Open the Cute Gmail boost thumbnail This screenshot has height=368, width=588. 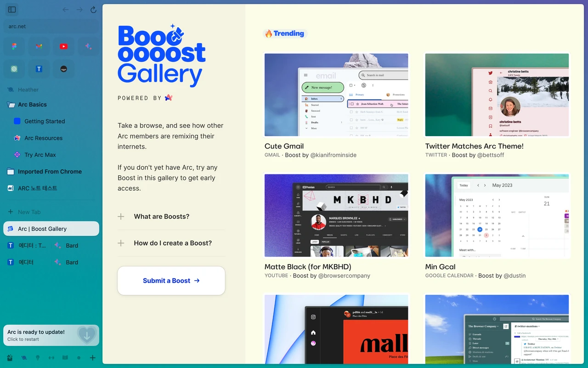[336, 95]
